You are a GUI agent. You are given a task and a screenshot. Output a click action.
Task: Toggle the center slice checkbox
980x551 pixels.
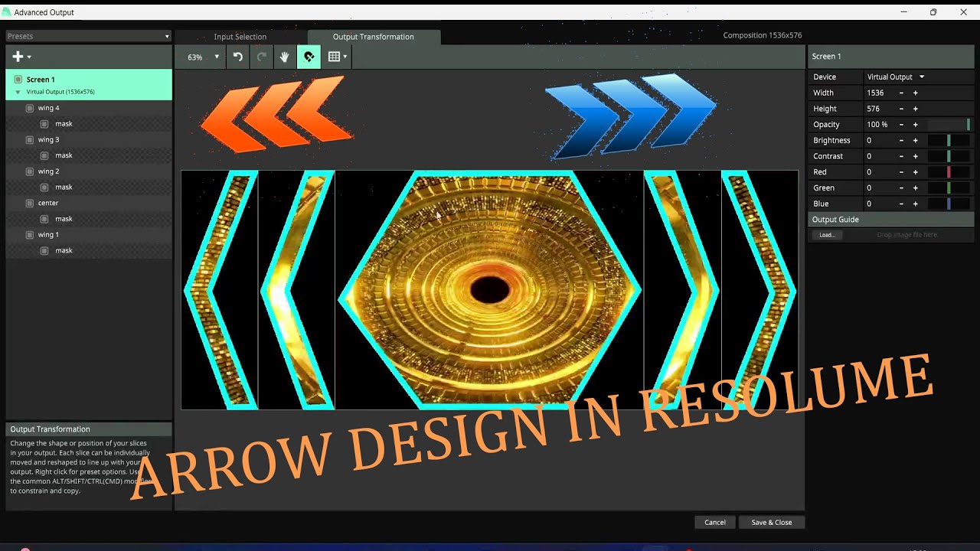coord(30,203)
